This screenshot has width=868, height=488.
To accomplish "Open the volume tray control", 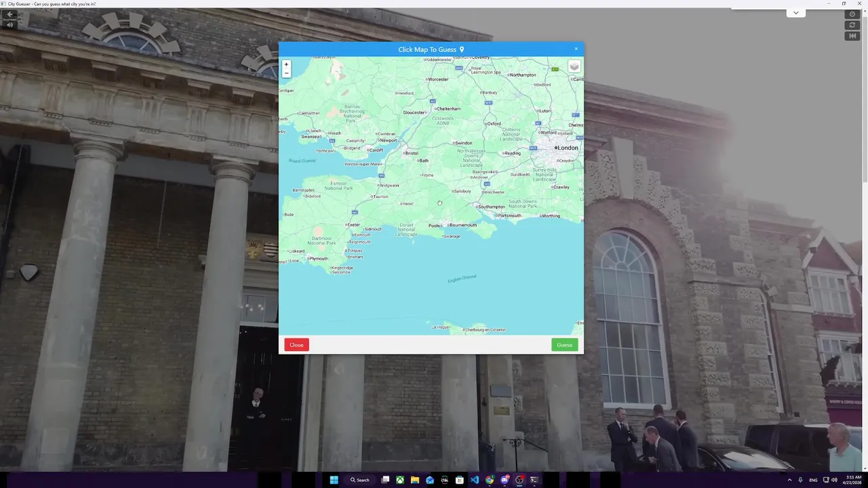I will (x=834, y=480).
